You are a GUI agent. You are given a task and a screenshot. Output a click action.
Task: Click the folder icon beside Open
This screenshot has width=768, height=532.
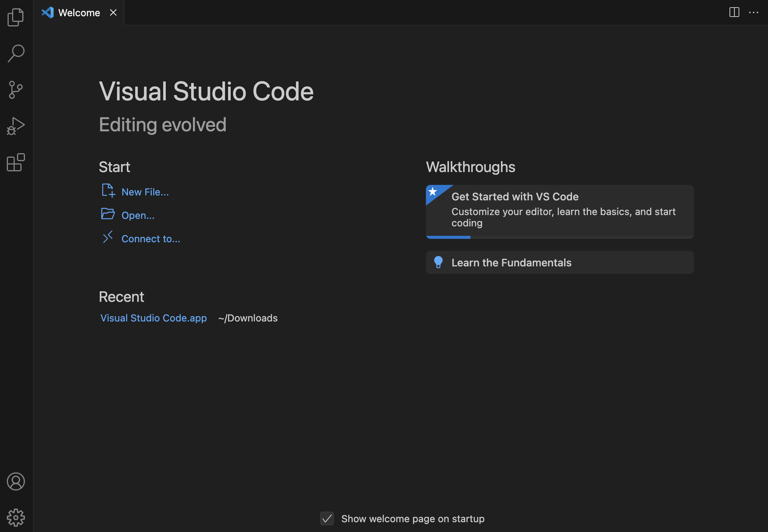[108, 214]
